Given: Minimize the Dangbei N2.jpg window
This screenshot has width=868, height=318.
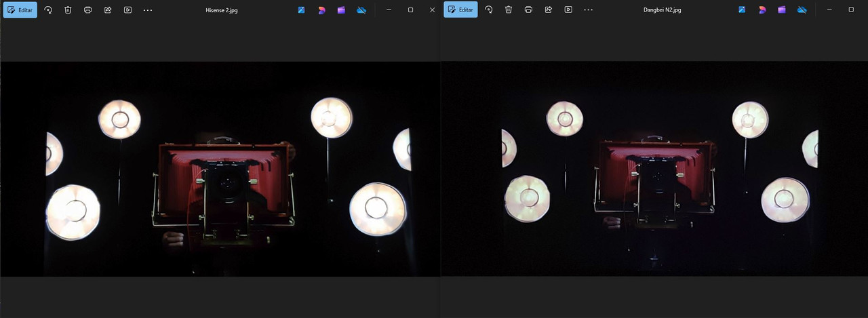Looking at the screenshot, I should point(830,10).
